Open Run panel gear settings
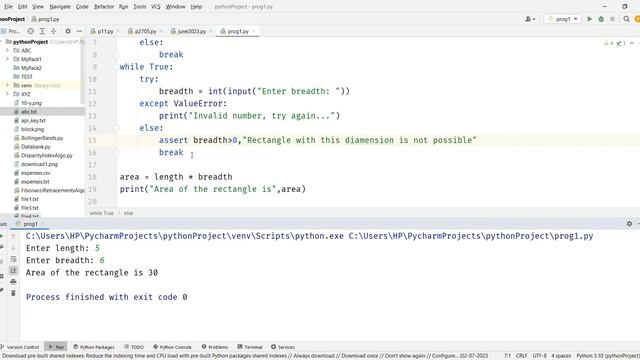Image resolution: width=640 pixels, height=360 pixels. tap(629, 224)
